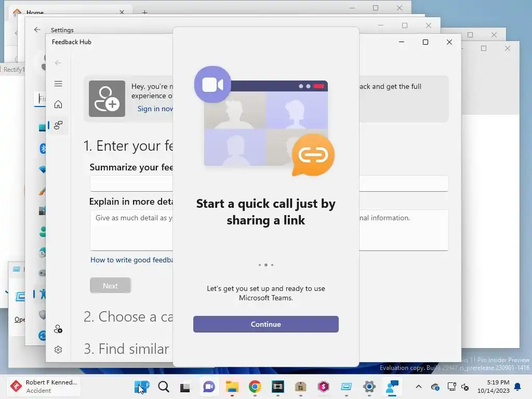Close the Home tab in the background window
Screen dimensions: 532x399
[122, 12]
